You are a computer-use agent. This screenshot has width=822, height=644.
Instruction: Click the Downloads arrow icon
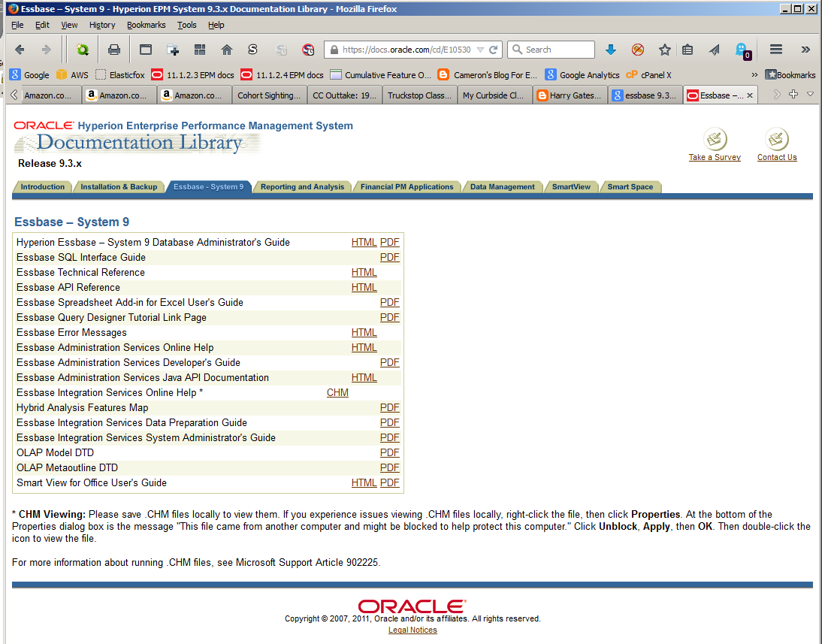click(610, 50)
